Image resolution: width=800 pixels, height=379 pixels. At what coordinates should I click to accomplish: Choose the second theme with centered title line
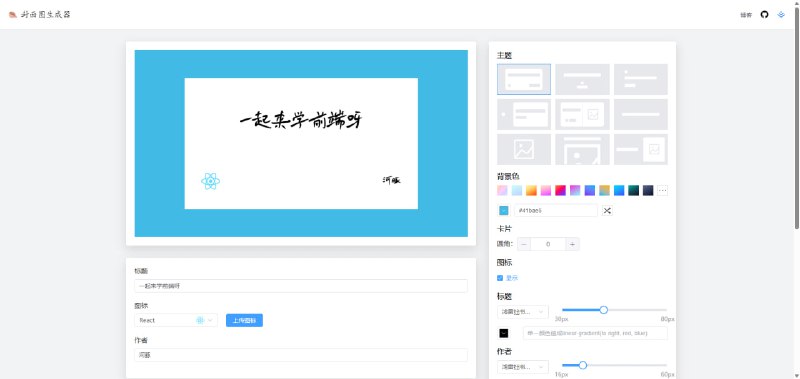(x=582, y=79)
